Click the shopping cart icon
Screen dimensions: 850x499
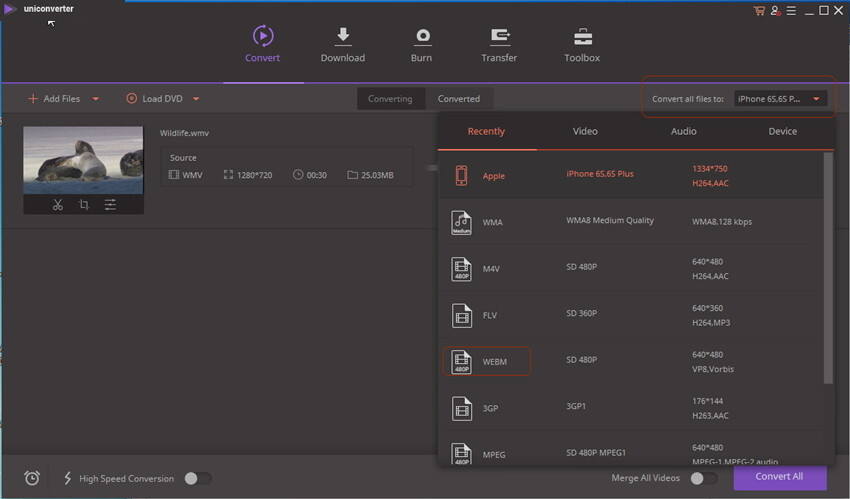point(759,10)
